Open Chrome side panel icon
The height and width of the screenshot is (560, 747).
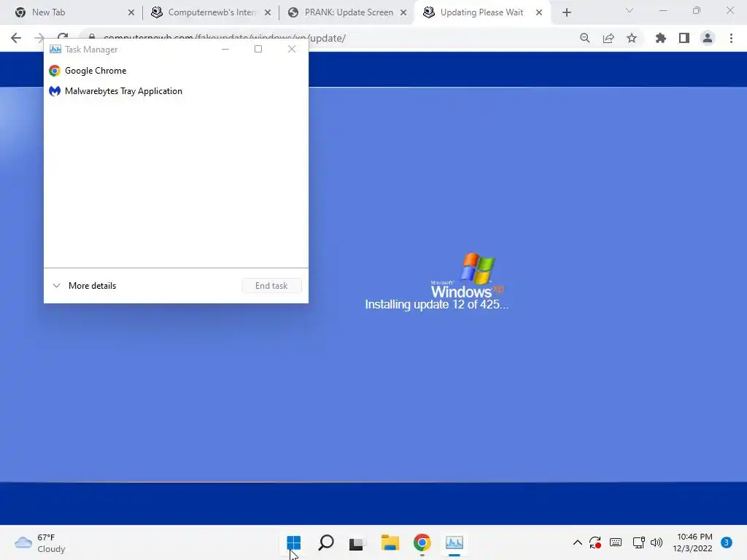tap(684, 38)
